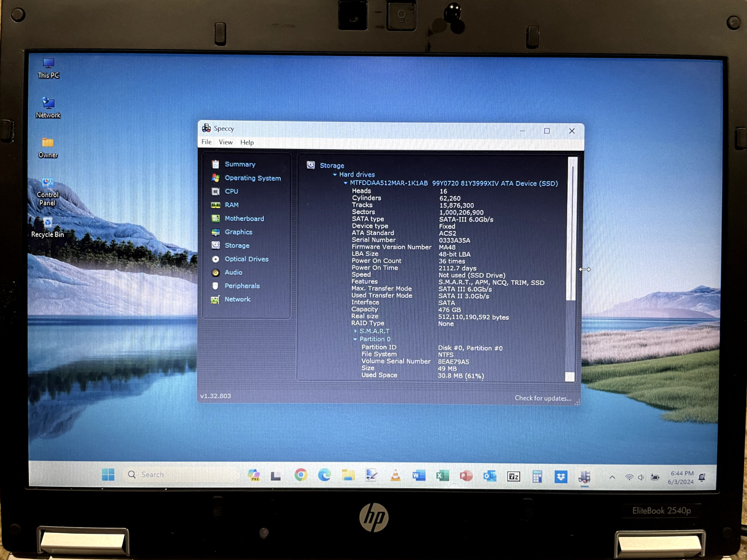Screen dimensions: 747x560
Task: Open Dropbox from the taskbar
Action: pos(561,476)
